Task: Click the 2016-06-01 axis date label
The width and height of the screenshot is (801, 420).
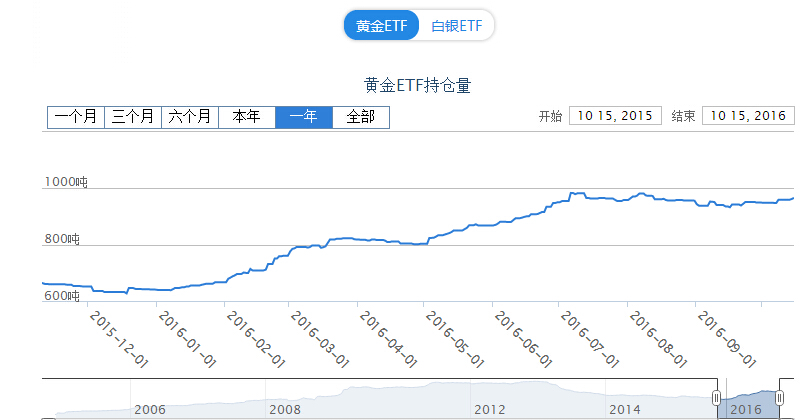Action: pyautogui.click(x=523, y=340)
